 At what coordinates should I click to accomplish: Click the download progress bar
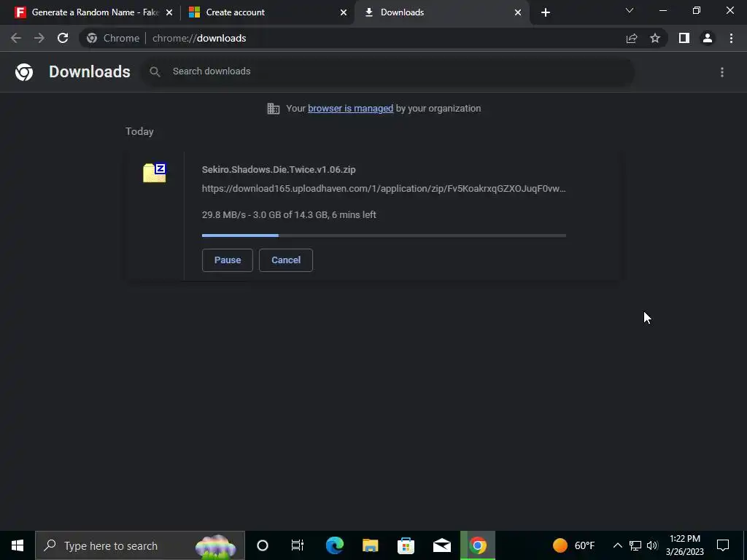click(384, 236)
